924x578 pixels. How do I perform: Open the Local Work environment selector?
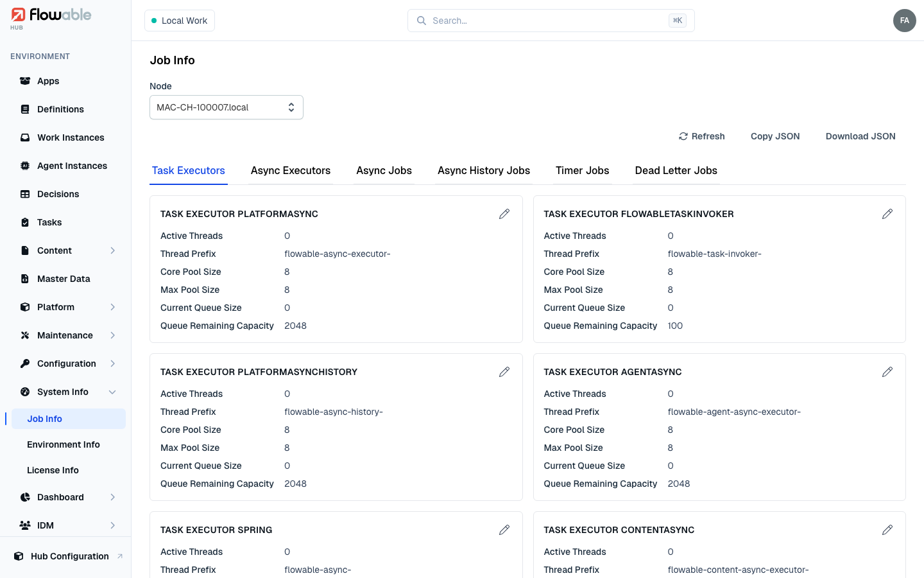180,21
